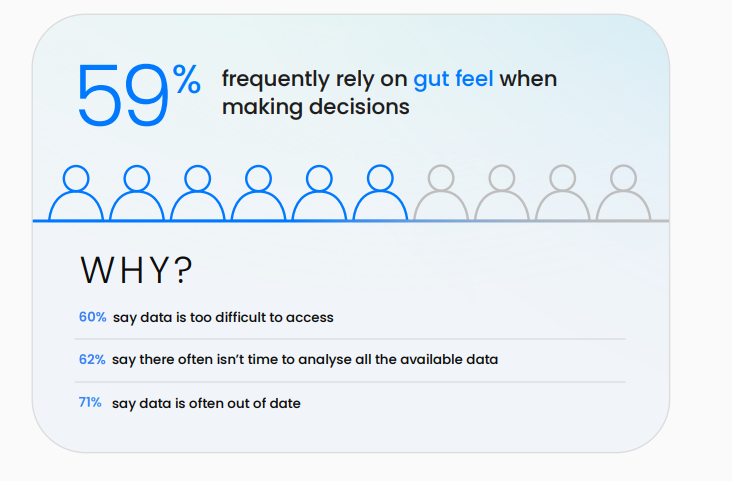Click the third gray person icon

pos(563,193)
